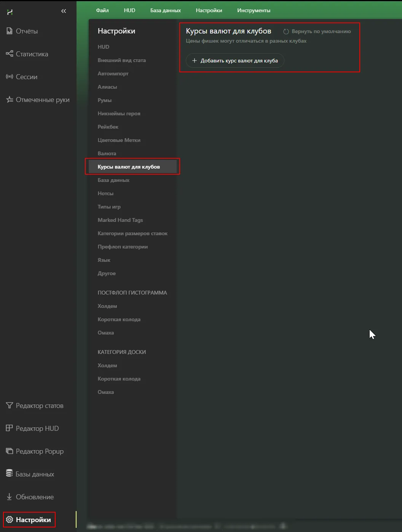
Task: Open Базы данных database icon
Action: [x=10, y=474]
